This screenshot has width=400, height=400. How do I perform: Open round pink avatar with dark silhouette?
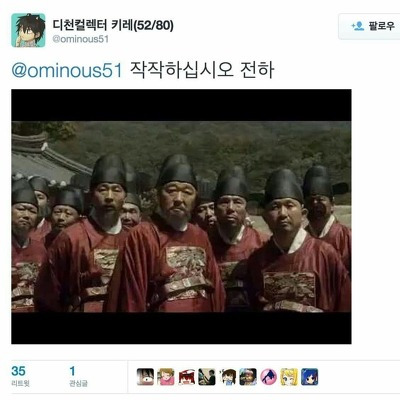tap(269, 377)
